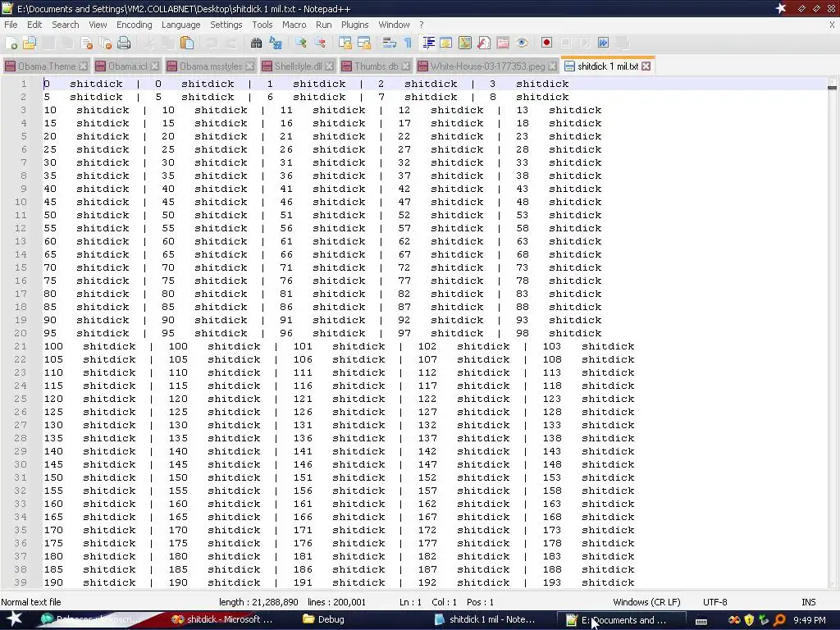This screenshot has height=630, width=840.
Task: Toggle synchronize vertical scrolling icon
Action: tap(345, 43)
